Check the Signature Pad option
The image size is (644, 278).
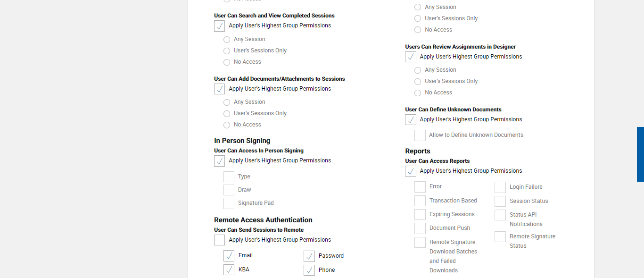[x=229, y=203]
